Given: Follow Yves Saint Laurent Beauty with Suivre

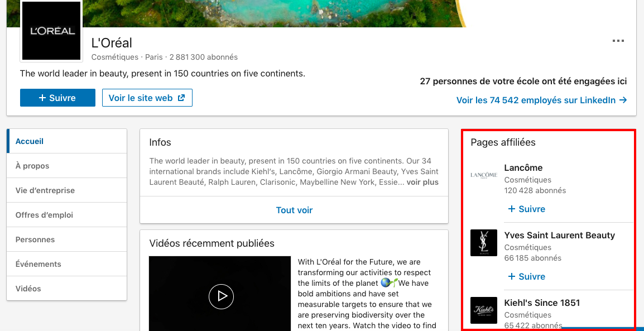Looking at the screenshot, I should pos(527,276).
